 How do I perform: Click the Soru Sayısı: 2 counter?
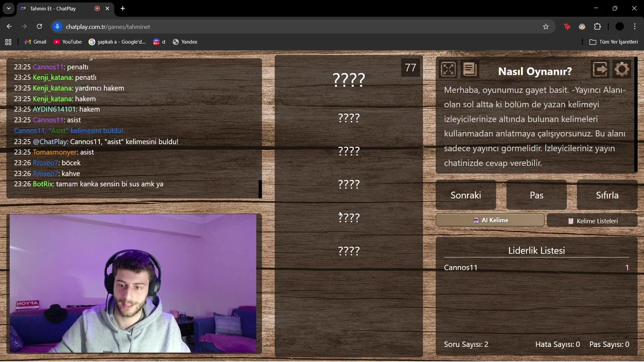[x=466, y=344]
